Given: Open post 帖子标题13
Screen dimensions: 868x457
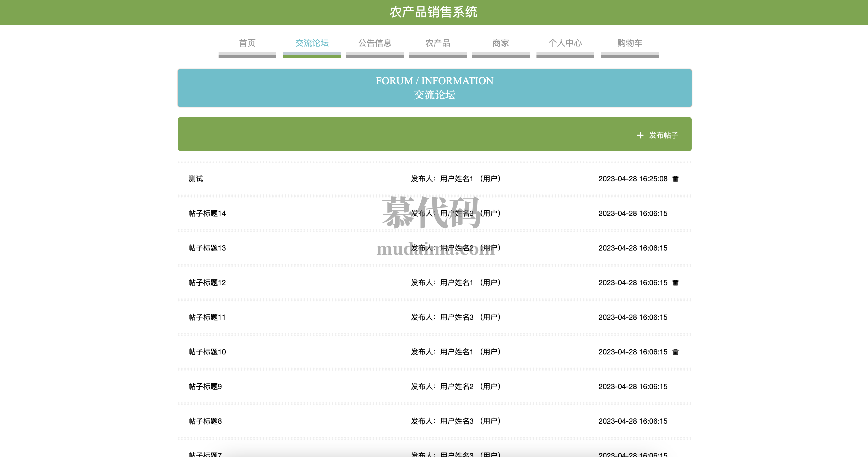Looking at the screenshot, I should [207, 248].
